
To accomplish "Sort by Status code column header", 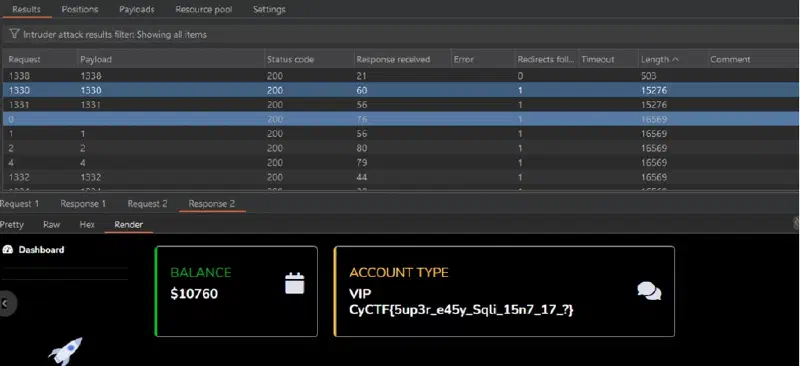I will tap(309, 59).
